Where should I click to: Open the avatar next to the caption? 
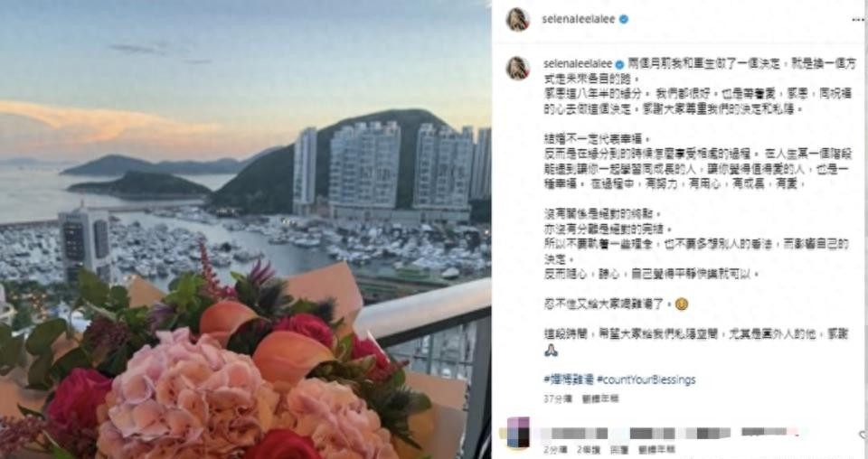tap(517, 68)
